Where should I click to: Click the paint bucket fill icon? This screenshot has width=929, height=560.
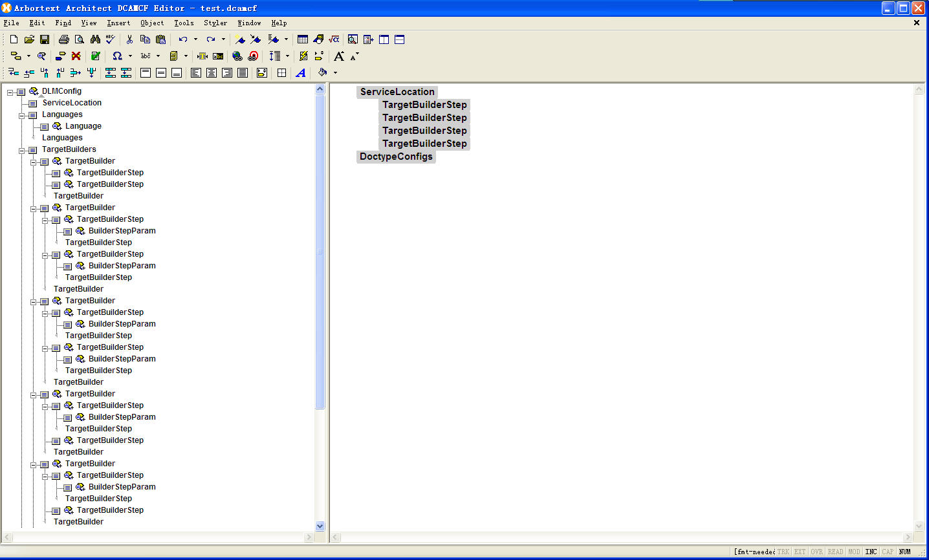323,72
